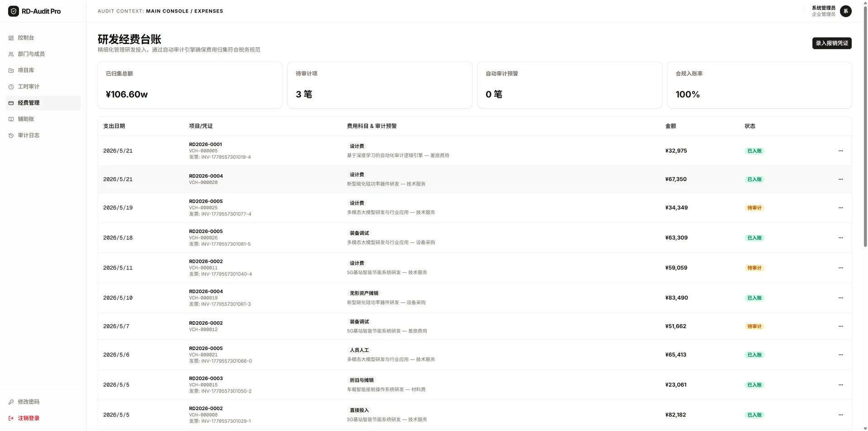Click the 审计日志 history icon
The image size is (868, 431).
pos(11,136)
